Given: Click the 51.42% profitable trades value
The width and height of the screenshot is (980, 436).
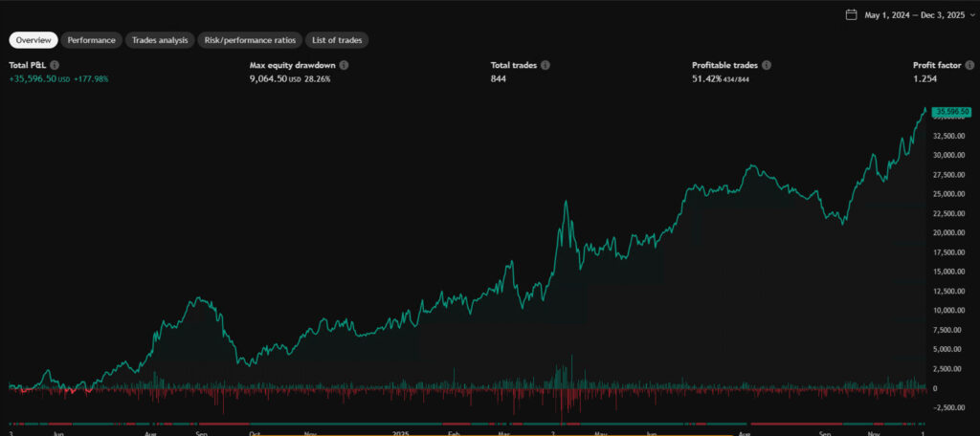Looking at the screenshot, I should [709, 78].
